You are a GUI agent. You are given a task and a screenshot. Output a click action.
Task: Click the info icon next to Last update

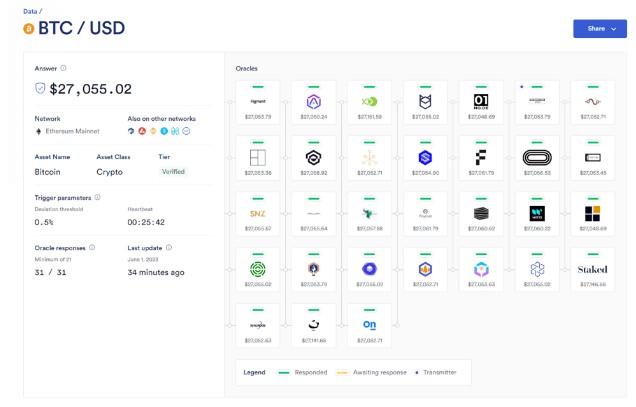(x=168, y=247)
